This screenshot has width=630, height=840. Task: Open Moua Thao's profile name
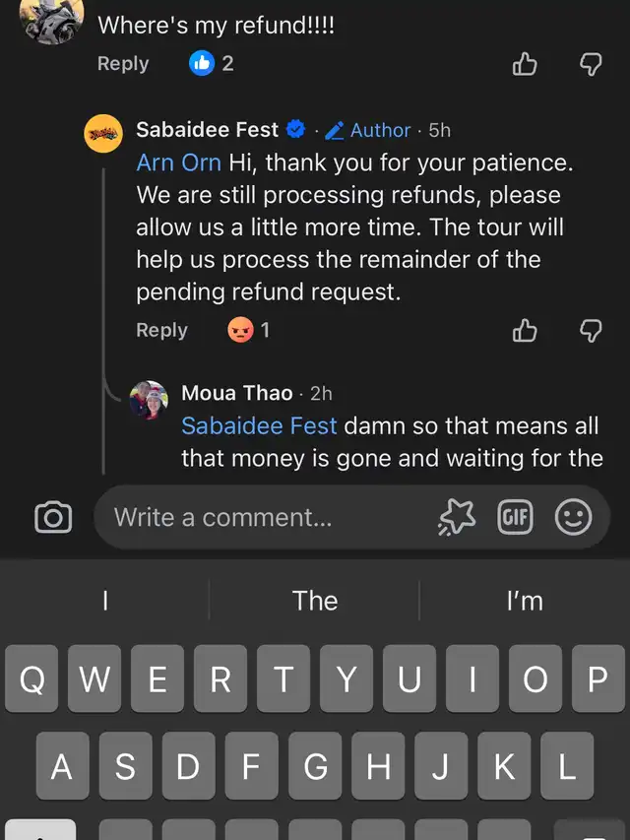pos(237,393)
